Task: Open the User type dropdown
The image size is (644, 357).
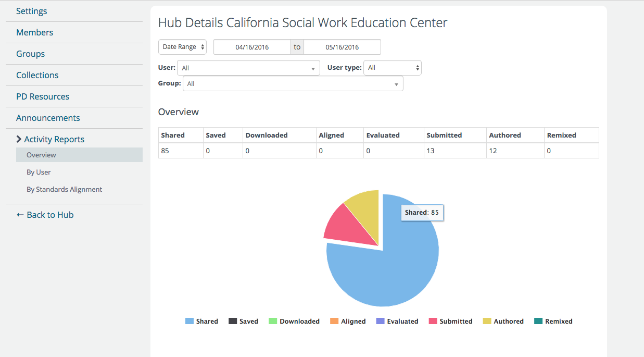Action: pyautogui.click(x=392, y=68)
